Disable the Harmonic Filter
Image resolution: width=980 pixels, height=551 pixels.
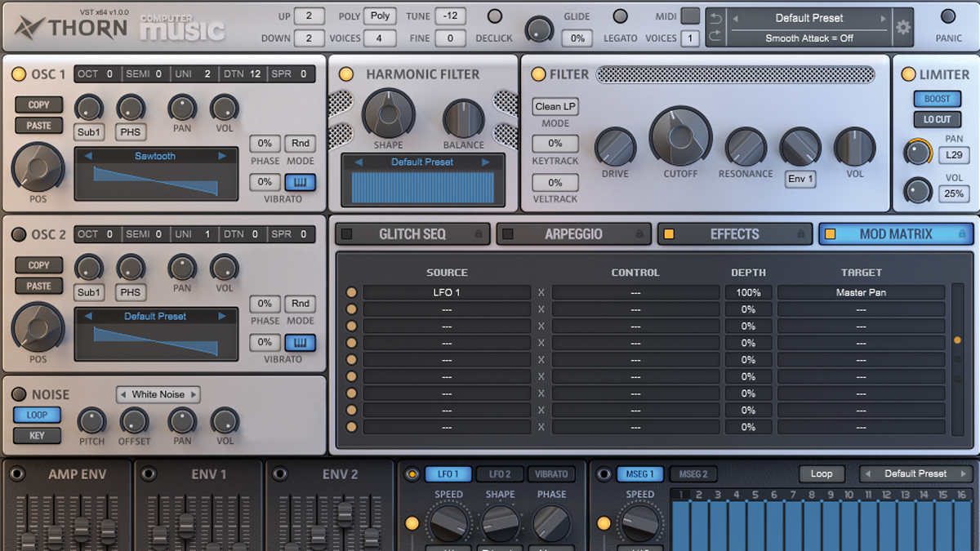pyautogui.click(x=346, y=74)
